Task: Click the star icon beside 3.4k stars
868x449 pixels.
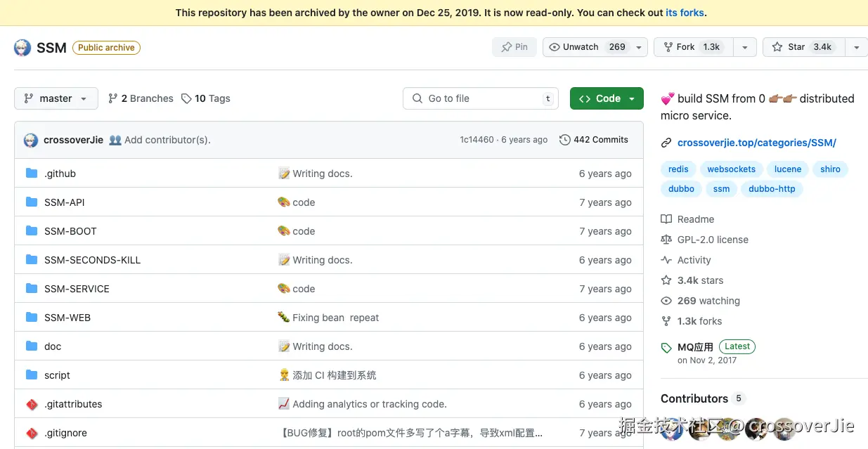Action: tap(666, 280)
